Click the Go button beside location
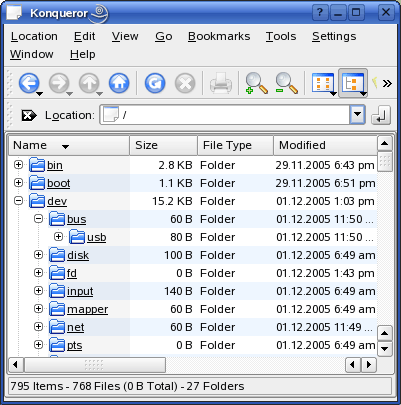This screenshot has width=401, height=405. [381, 115]
